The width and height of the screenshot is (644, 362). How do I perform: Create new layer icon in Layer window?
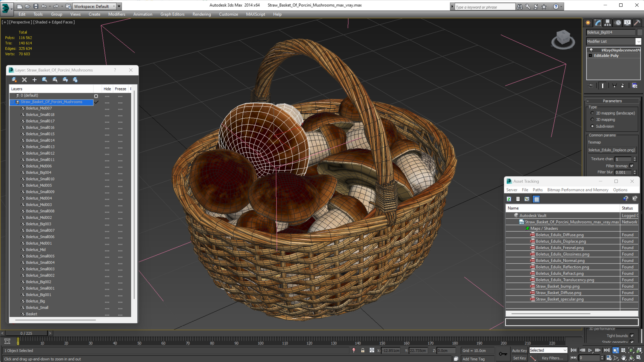14,79
